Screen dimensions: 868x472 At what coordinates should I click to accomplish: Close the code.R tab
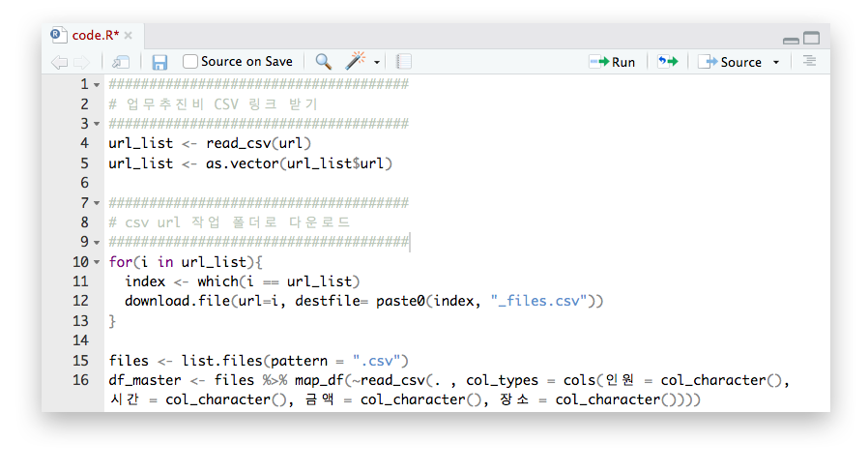129,36
